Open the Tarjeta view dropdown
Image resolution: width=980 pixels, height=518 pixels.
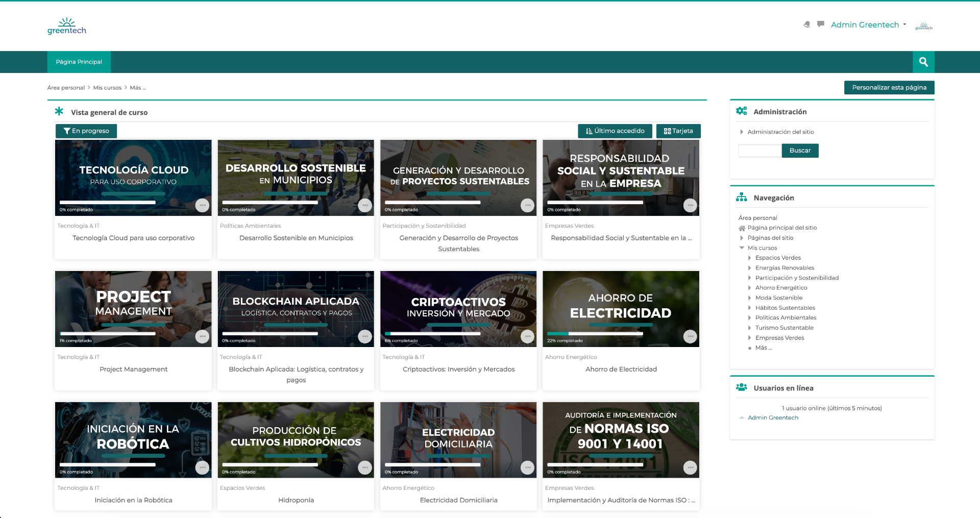[678, 131]
